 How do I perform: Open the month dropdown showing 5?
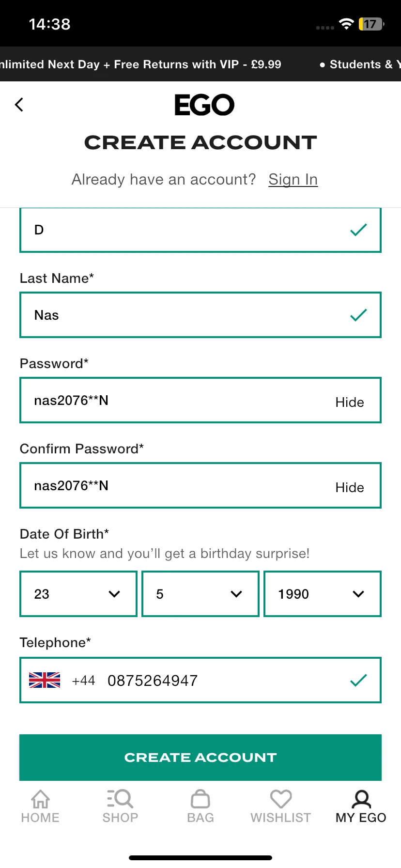click(x=200, y=594)
